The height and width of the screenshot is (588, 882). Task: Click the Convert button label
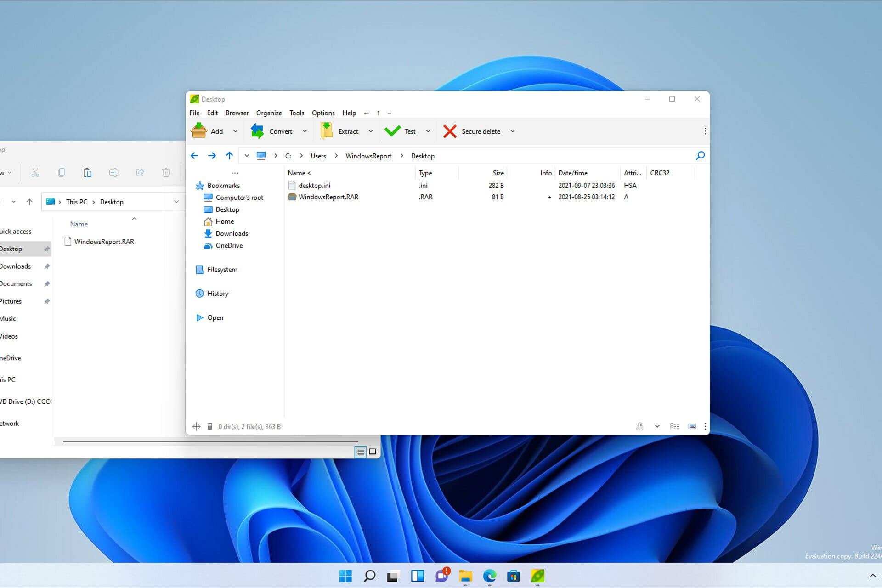(281, 131)
